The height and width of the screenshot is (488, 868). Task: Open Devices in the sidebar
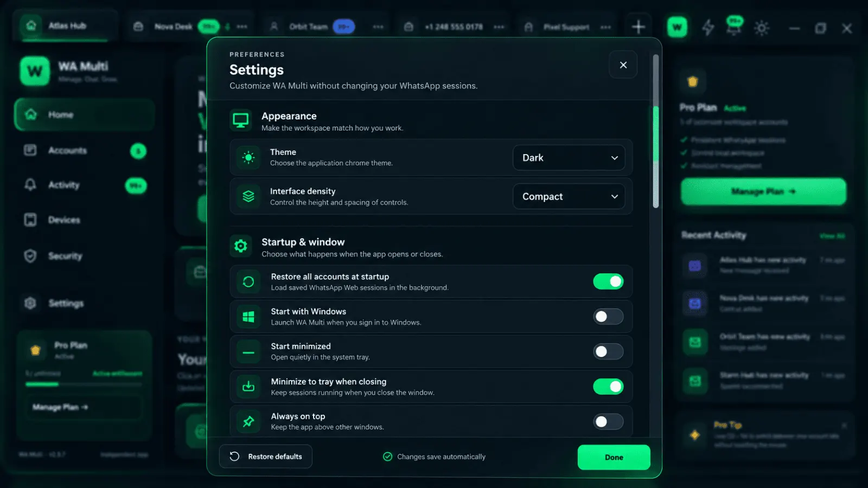[x=84, y=220]
